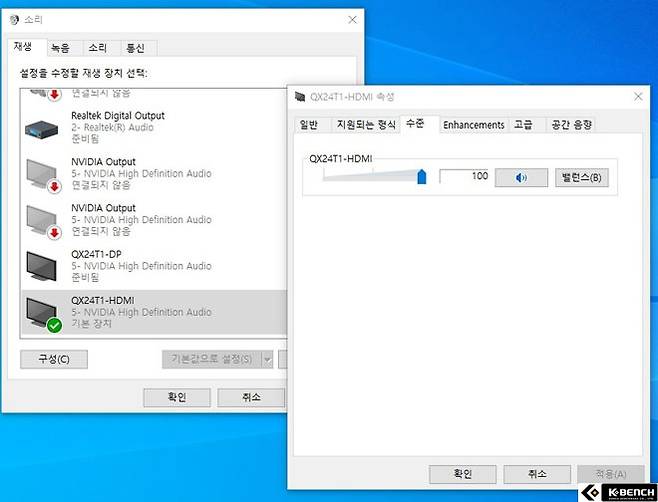The height and width of the screenshot is (502, 658).
Task: Select QX24T1-HDMI device name in list
Action: 103,301
